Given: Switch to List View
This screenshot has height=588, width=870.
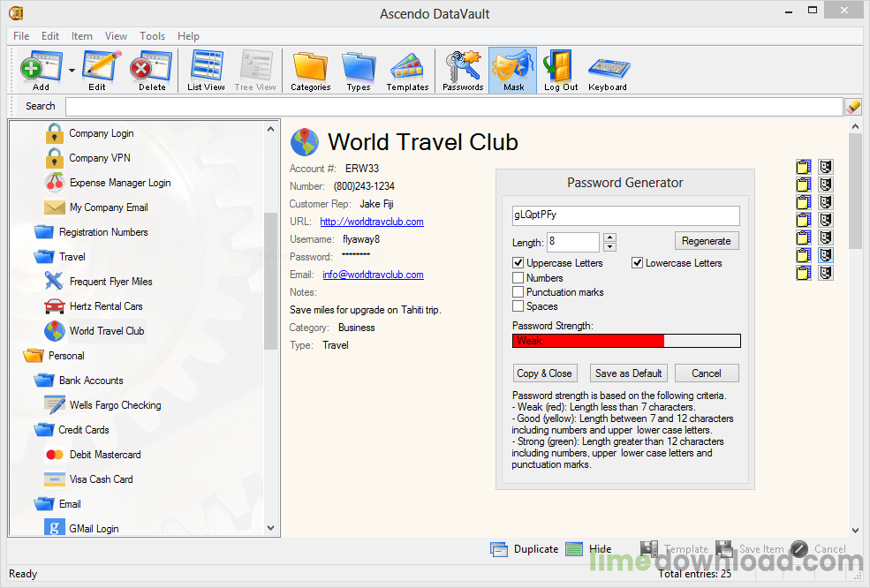Looking at the screenshot, I should click(206, 71).
